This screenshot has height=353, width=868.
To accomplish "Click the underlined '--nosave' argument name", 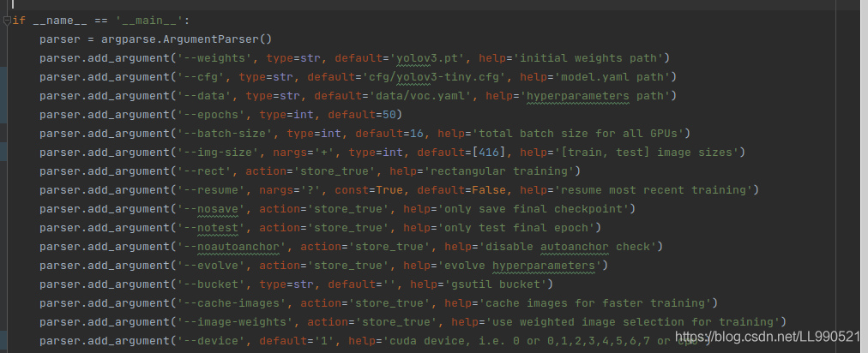I will pos(214,209).
